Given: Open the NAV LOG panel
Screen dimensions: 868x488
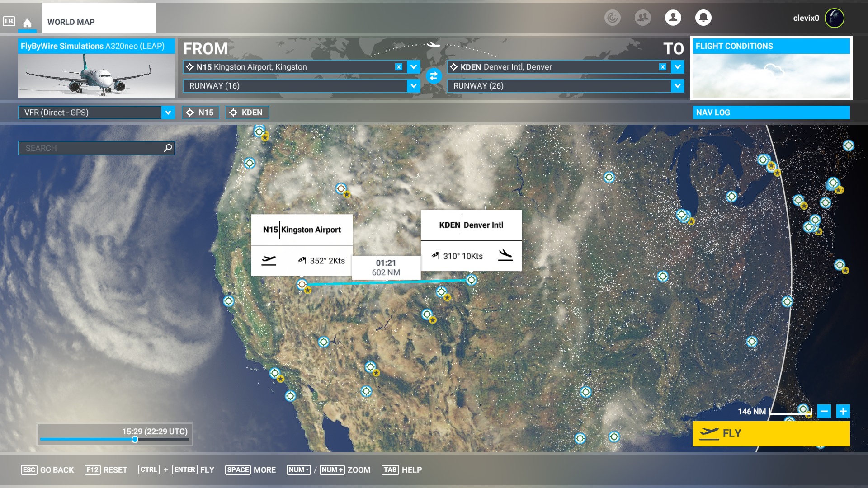Looking at the screenshot, I should coord(771,113).
